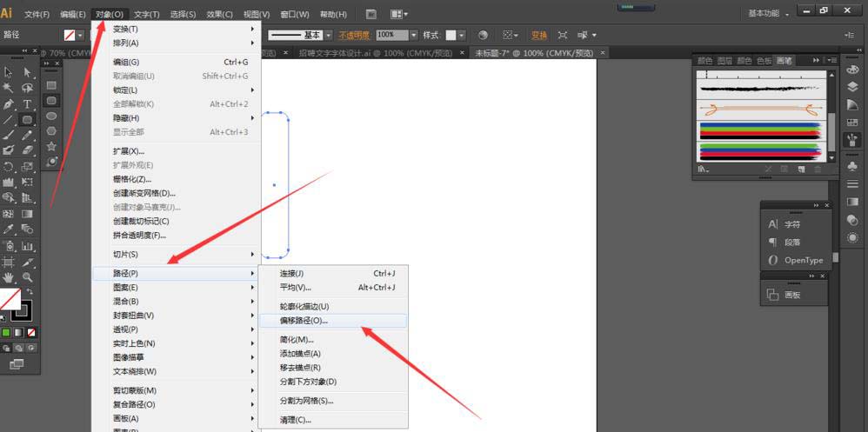Open the Brush Libraries menu icon

(x=704, y=169)
